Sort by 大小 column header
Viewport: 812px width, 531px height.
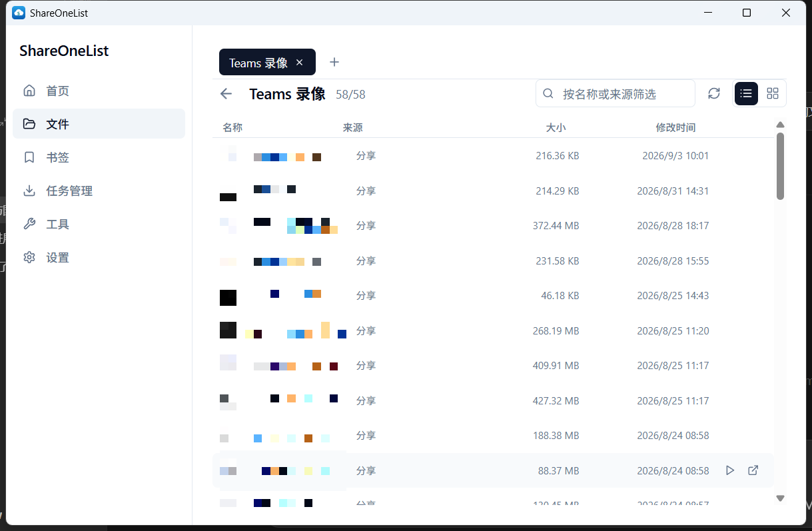556,127
